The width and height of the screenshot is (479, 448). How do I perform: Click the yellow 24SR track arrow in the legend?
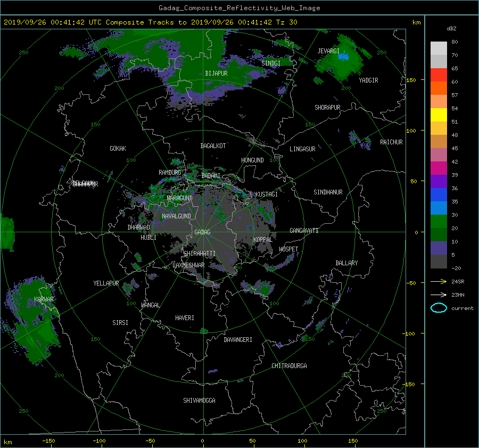(x=439, y=281)
